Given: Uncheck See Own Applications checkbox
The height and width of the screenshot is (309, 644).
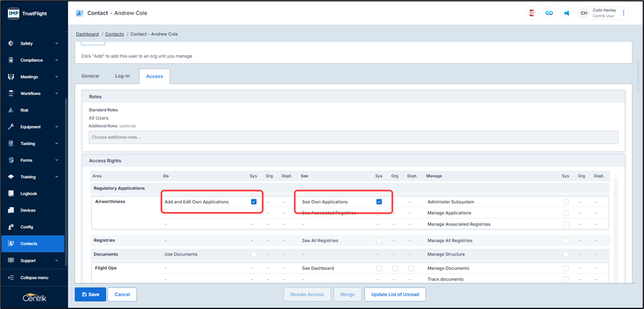Looking at the screenshot, I should pos(379,202).
